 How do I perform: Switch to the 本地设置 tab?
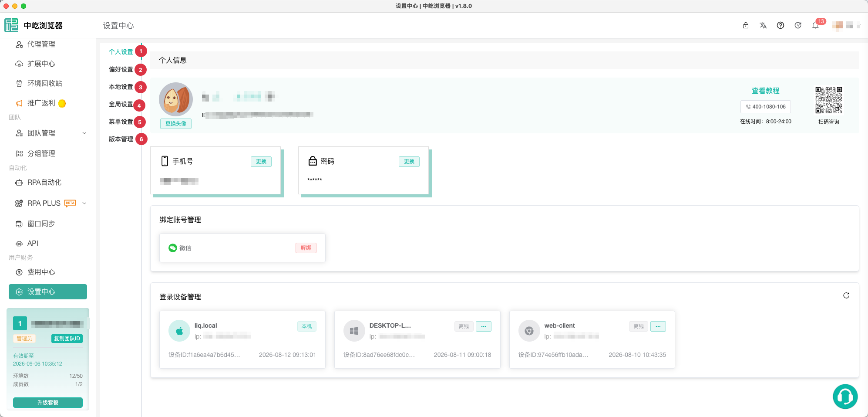pos(121,87)
